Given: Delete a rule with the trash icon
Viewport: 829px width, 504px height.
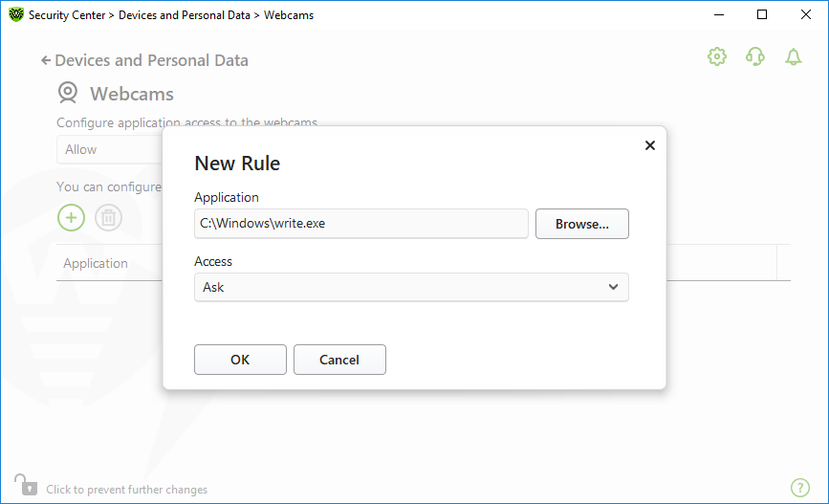Looking at the screenshot, I should tap(108, 217).
